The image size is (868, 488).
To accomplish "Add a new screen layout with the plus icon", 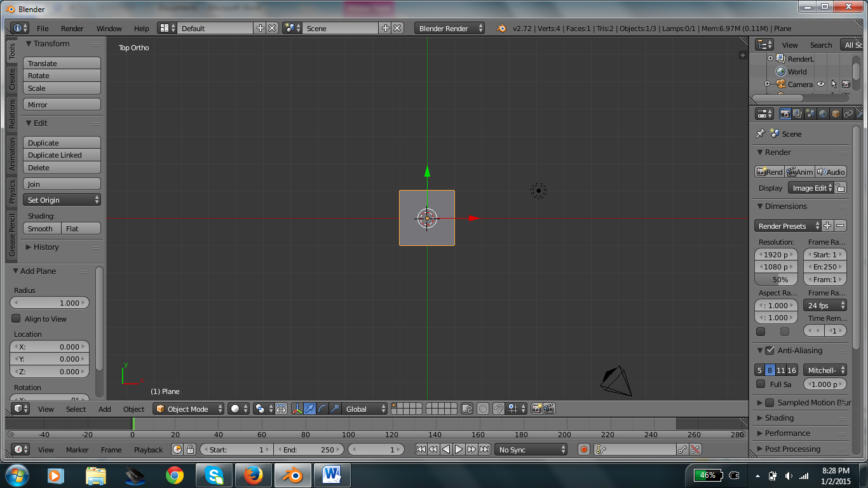I will (x=260, y=29).
